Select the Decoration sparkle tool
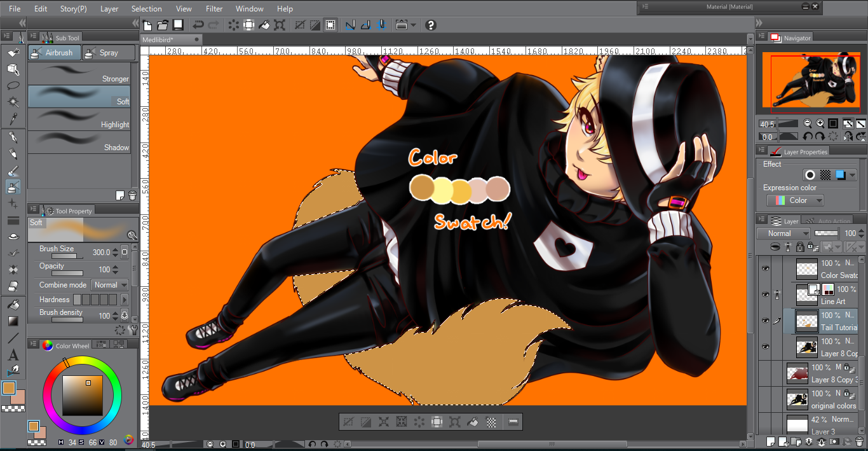This screenshot has width=868, height=451. pyautogui.click(x=13, y=204)
